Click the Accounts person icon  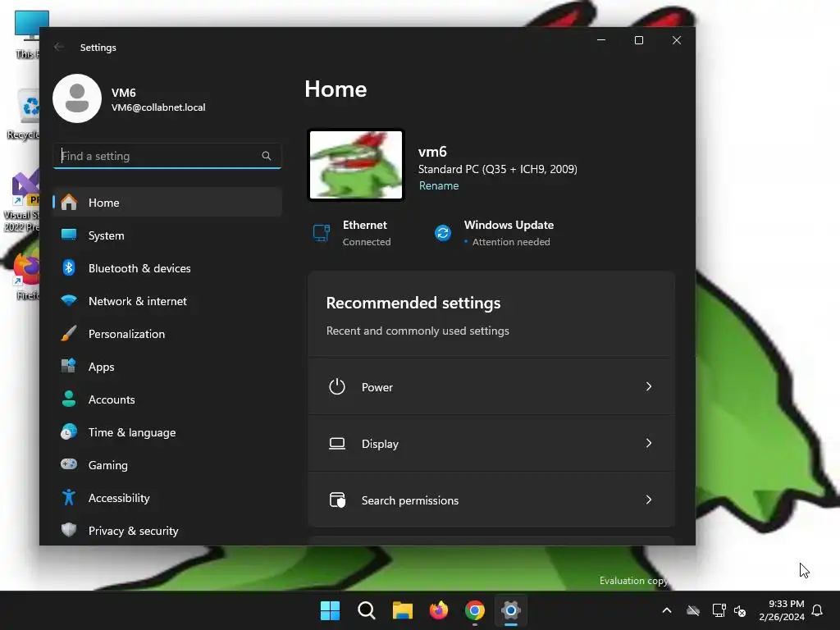click(x=69, y=399)
